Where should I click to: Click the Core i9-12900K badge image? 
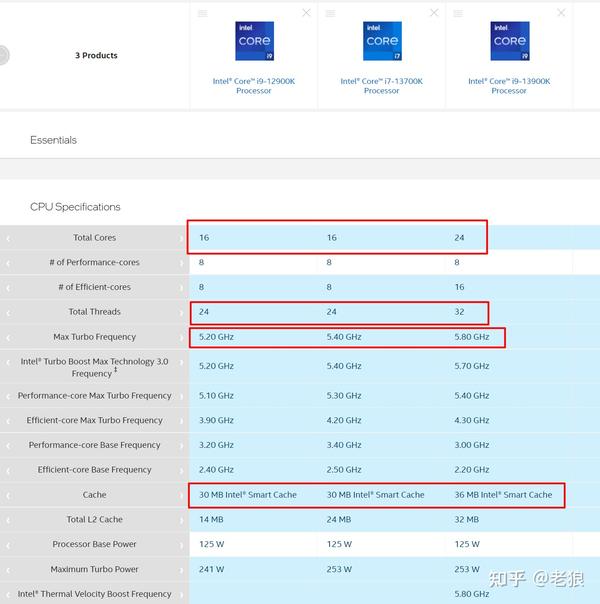click(255, 41)
